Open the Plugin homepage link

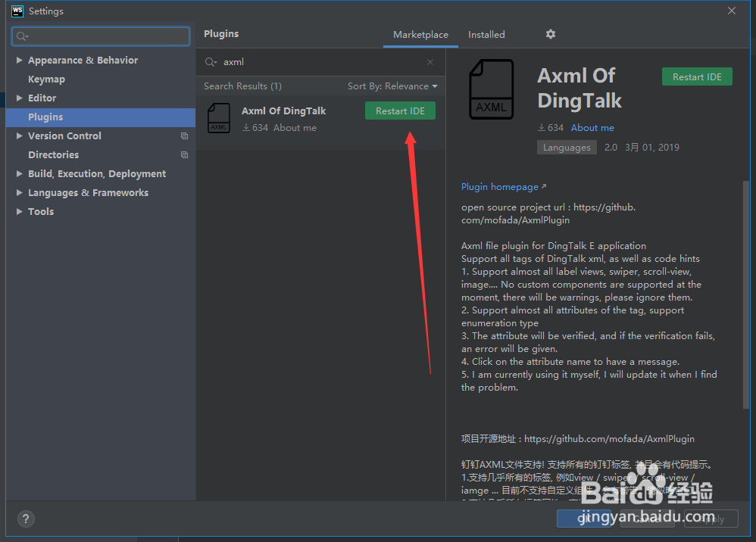pyautogui.click(x=499, y=186)
